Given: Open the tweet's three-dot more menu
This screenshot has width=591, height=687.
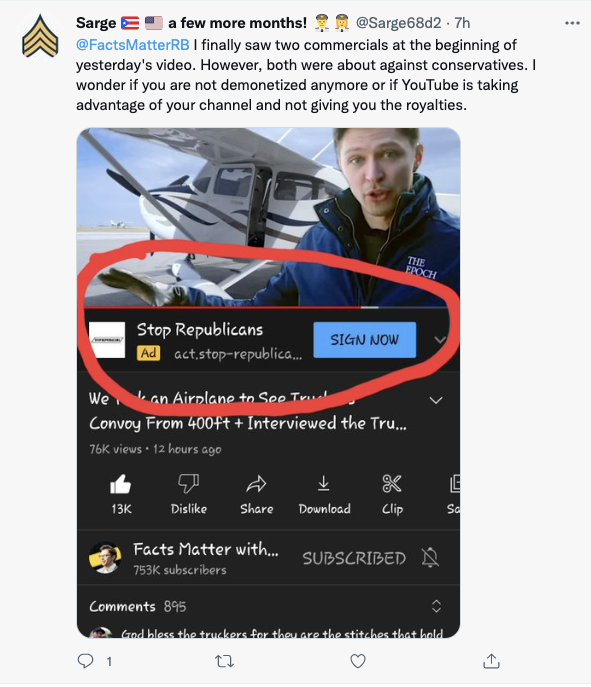Looking at the screenshot, I should click(572, 23).
